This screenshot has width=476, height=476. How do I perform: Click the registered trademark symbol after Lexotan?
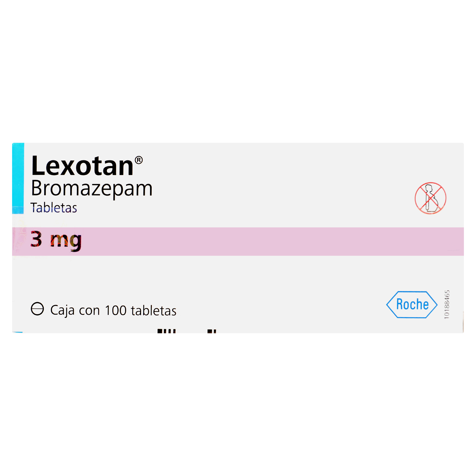click(139, 160)
